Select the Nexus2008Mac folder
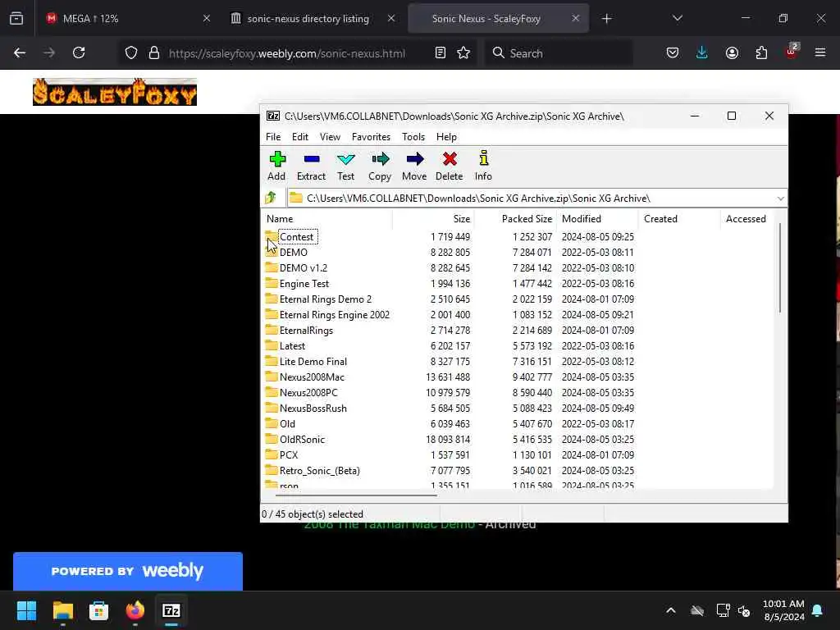The height and width of the screenshot is (630, 840). tap(305, 377)
